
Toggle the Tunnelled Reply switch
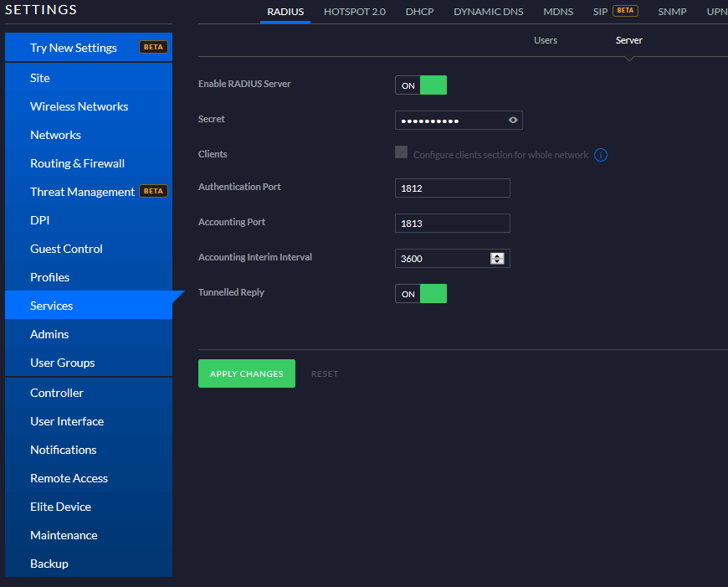tap(421, 294)
